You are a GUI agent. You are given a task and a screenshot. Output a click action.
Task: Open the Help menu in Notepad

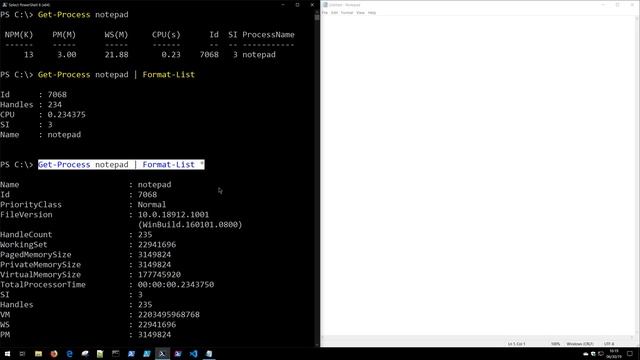pos(372,13)
